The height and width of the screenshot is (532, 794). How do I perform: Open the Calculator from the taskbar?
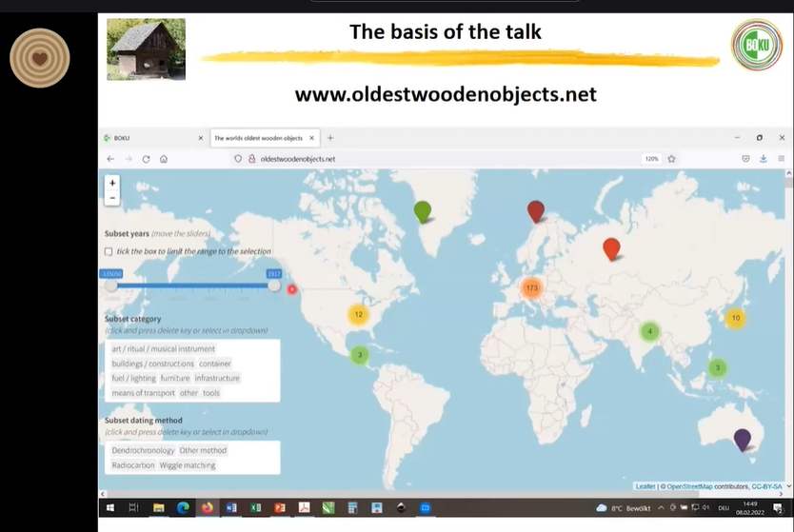[x=352, y=507]
